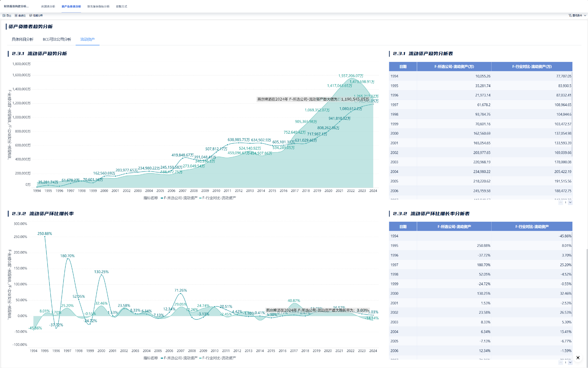Image resolution: width=588 pixels, height=368 pixels.
Task: Go to previous page of 趋势分析表 table
Action: [x=560, y=202]
